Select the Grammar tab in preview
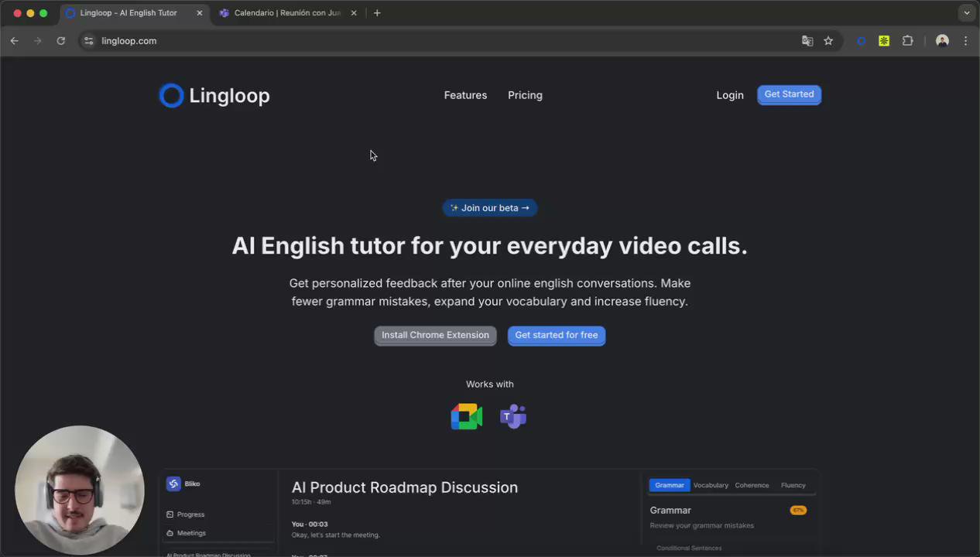Screen dimensions: 980x557 click(x=670, y=485)
